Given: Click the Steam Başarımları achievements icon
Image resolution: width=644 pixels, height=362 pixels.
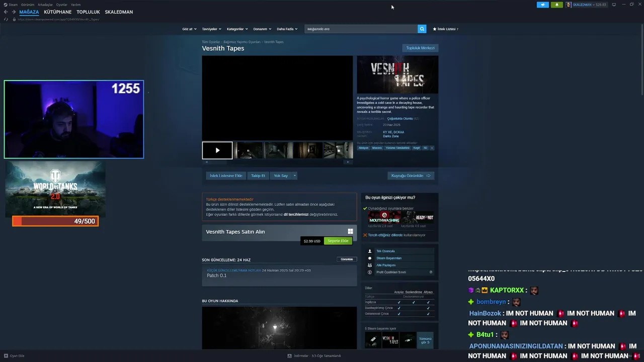Looking at the screenshot, I should pos(370,258).
